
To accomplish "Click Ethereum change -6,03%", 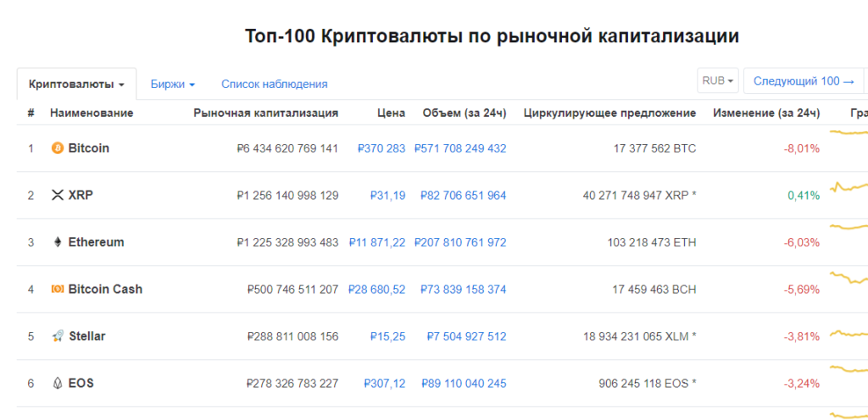I will tap(802, 243).
